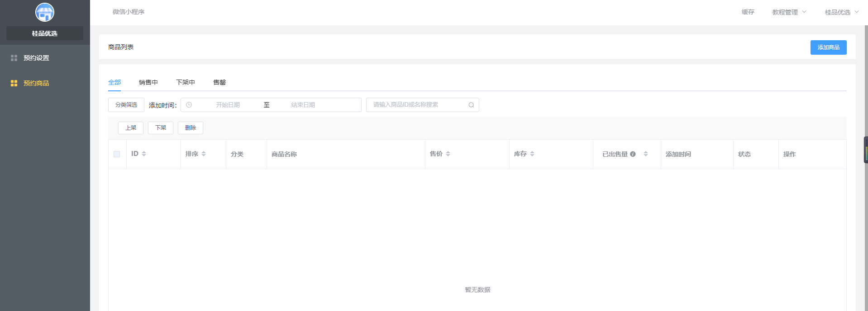Viewport: 868px width, 311px height.
Task: Click the search magnifier icon
Action: pyautogui.click(x=471, y=105)
